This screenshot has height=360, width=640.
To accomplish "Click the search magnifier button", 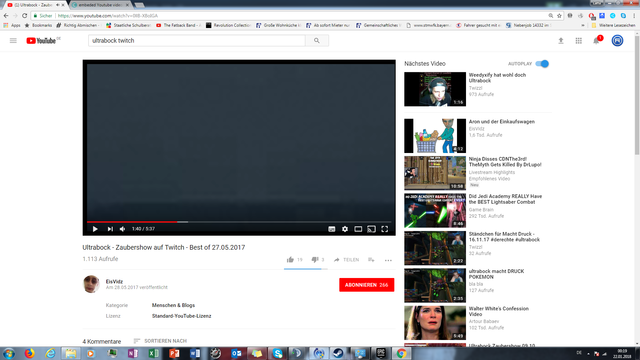I will (317, 40).
